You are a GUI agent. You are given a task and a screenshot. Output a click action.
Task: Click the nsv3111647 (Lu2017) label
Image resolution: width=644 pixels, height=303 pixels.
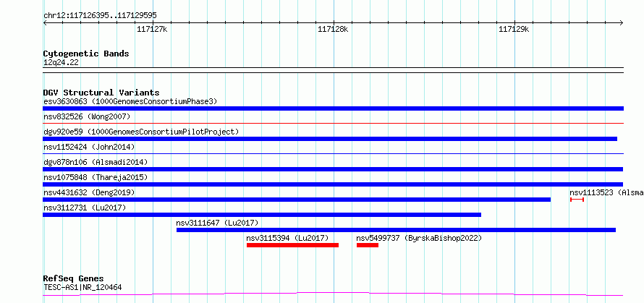point(217,223)
